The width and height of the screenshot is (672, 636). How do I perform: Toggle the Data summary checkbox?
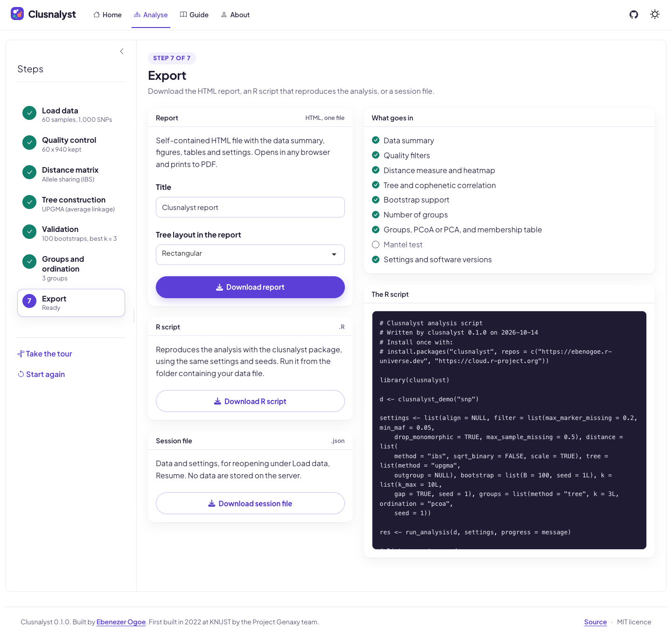pyautogui.click(x=376, y=140)
